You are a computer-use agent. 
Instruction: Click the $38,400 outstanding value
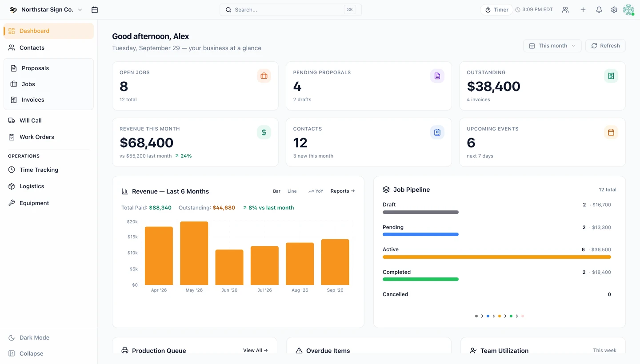pyautogui.click(x=493, y=86)
